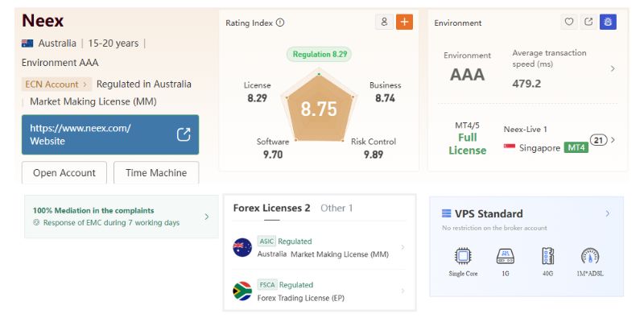Image resolution: width=644 pixels, height=322 pixels.
Task: Click the blue bug report icon
Action: [608, 23]
